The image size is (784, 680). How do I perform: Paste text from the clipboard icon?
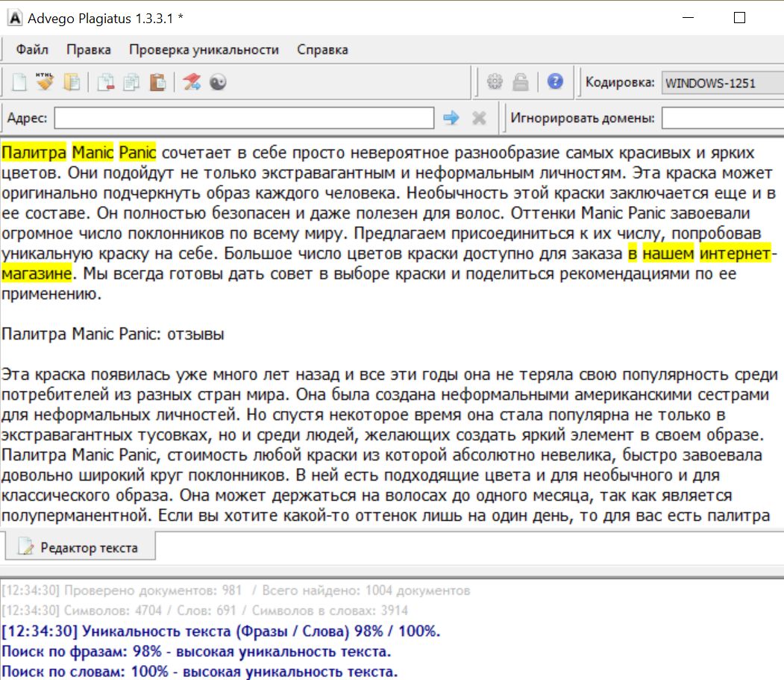pyautogui.click(x=157, y=82)
